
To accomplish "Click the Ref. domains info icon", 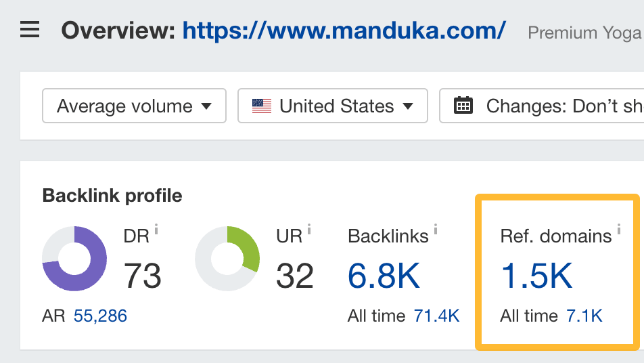I will click(619, 230).
